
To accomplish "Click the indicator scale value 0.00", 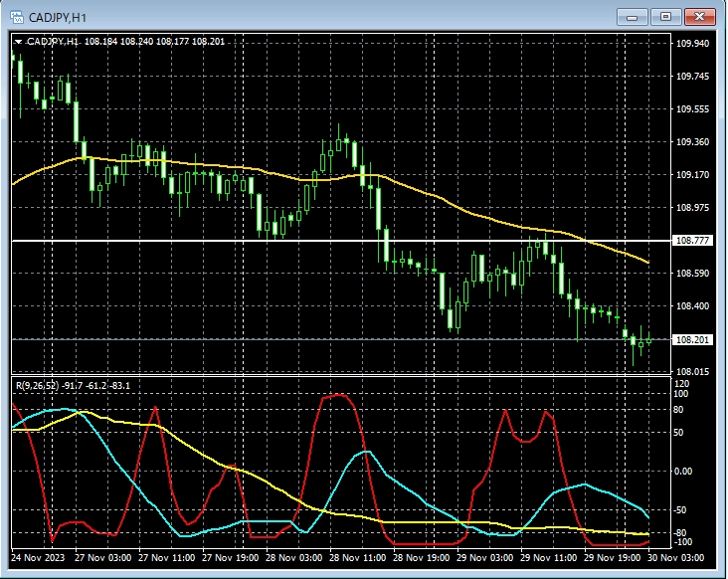I will (x=683, y=471).
